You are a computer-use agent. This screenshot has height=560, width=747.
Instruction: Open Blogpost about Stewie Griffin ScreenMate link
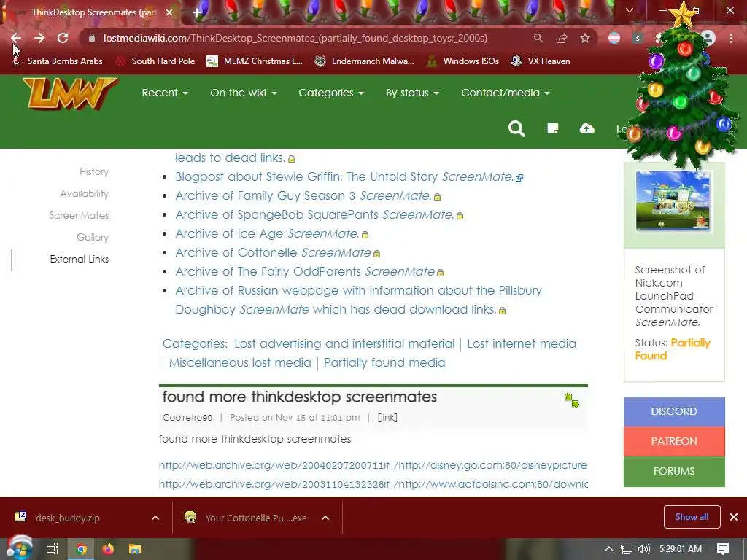344,176
